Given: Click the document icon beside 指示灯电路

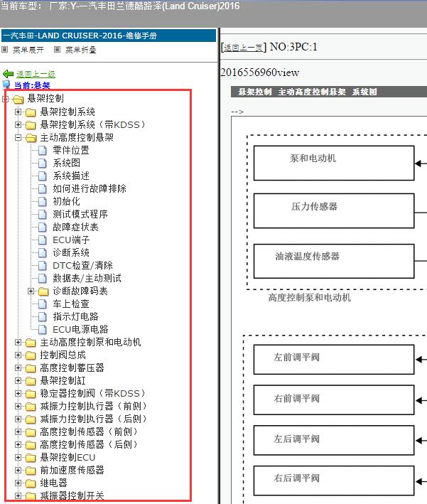Looking at the screenshot, I should click(43, 316).
